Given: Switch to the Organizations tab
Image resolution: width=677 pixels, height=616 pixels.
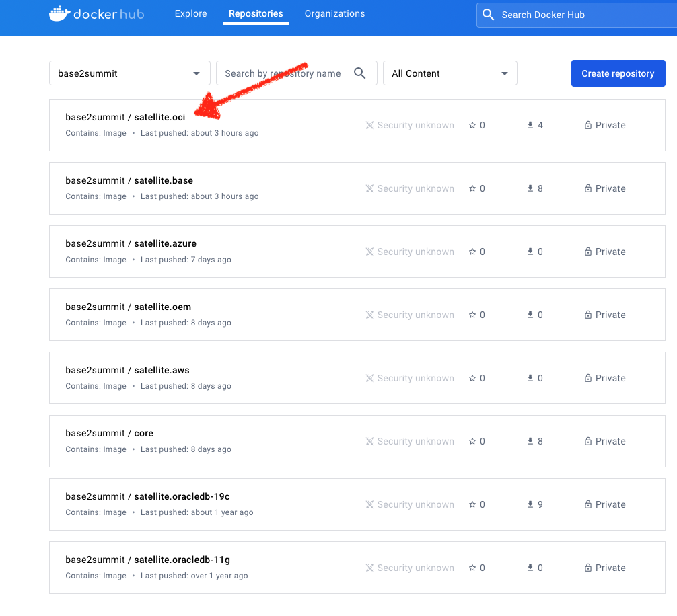Looking at the screenshot, I should 334,14.
